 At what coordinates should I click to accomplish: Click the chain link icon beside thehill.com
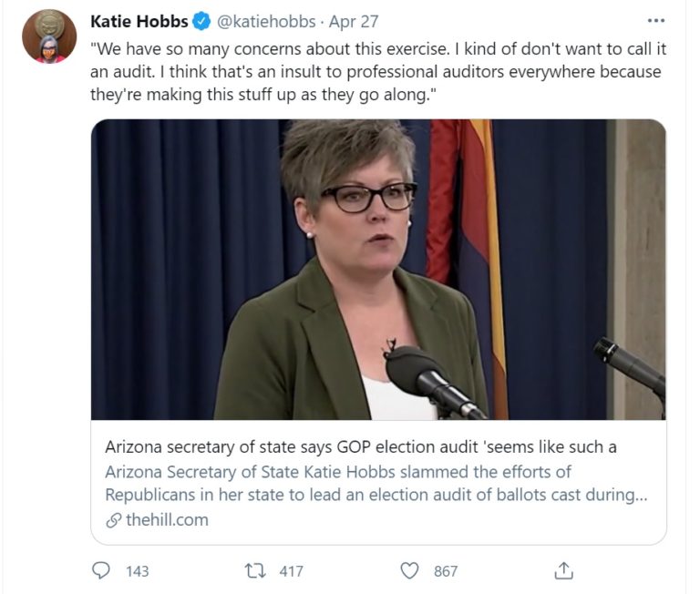tap(113, 520)
